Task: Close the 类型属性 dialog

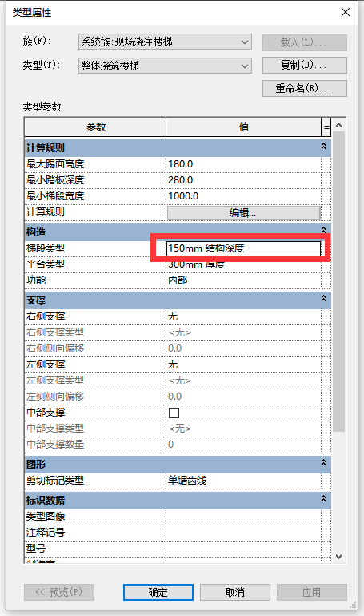Action: coord(346,12)
